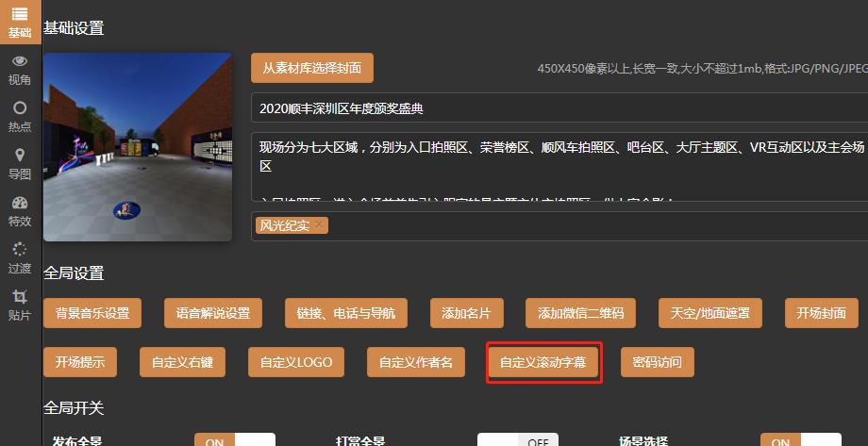Toggle the 打赏全景 OFF switch
The height and width of the screenshot is (446, 868).
[x=517, y=440]
